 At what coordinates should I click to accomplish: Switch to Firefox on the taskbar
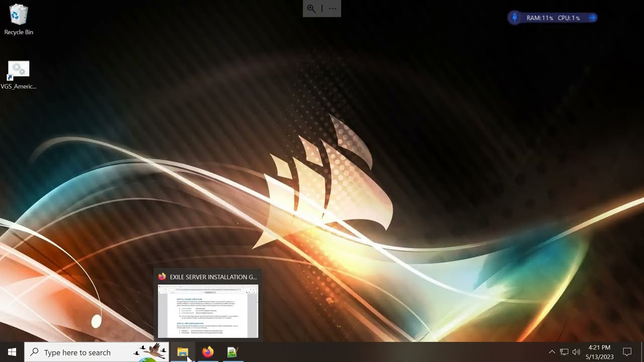pos(207,352)
